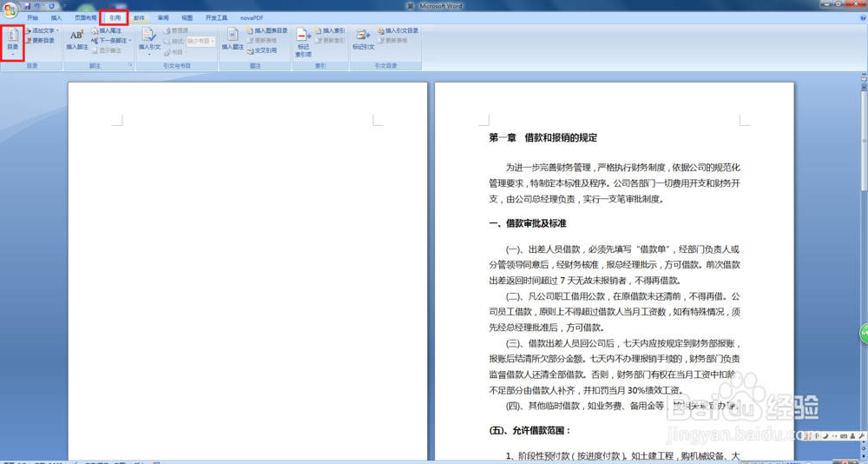Image resolution: width=868 pixels, height=464 pixels.
Task: Click the 显示备注 button
Action: (106, 50)
